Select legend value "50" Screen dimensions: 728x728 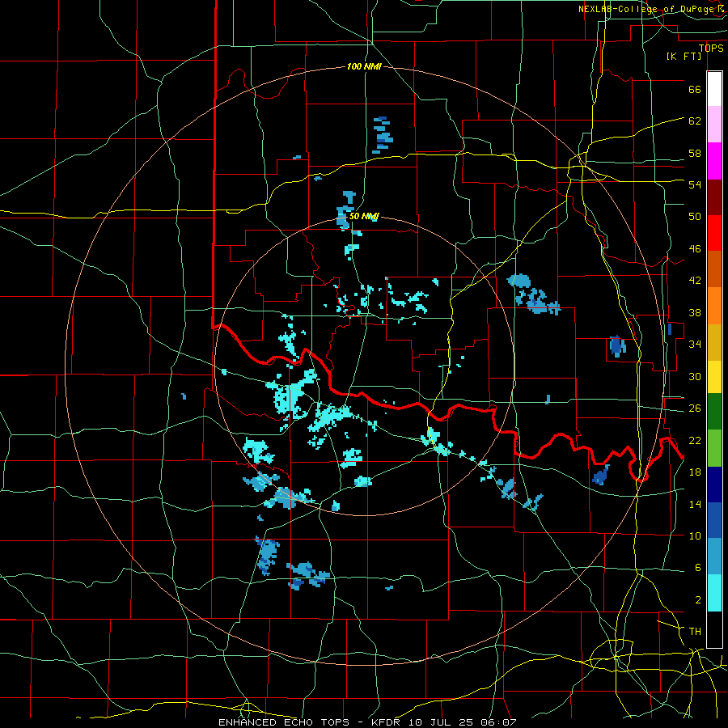695,217
